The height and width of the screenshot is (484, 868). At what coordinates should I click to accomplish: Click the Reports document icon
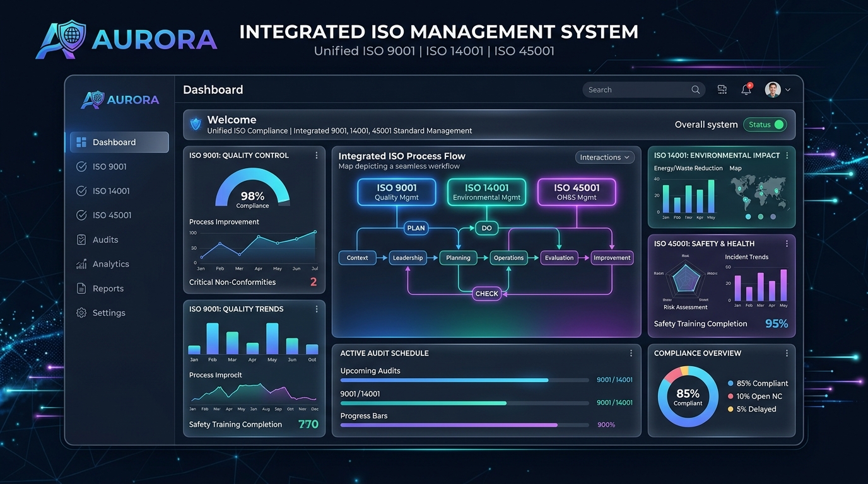[81, 289]
